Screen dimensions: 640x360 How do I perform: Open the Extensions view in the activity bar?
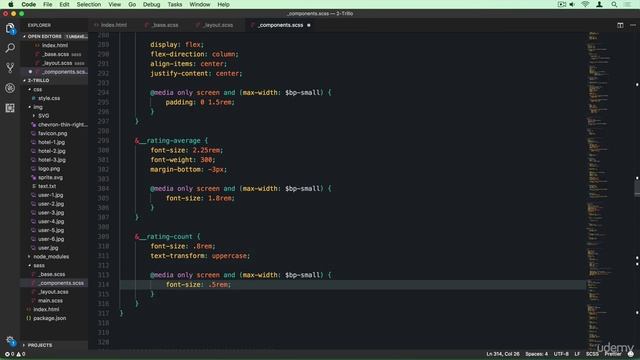pyautogui.click(x=10, y=108)
